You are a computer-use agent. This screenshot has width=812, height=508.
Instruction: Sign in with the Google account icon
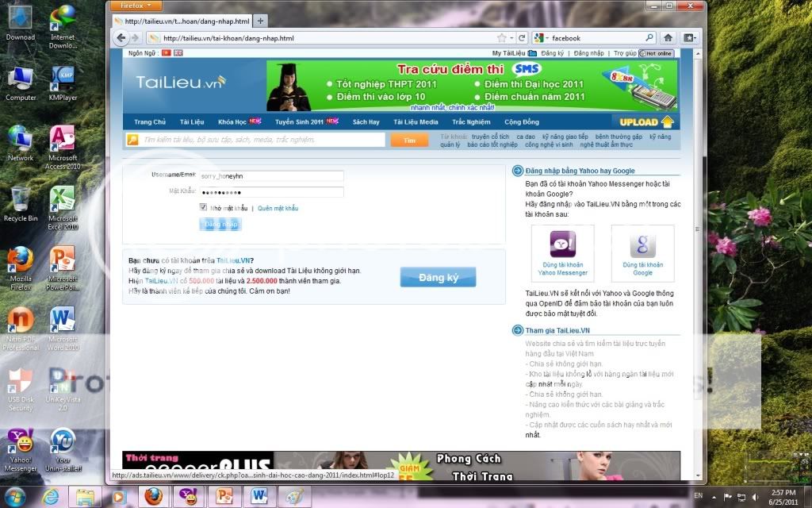(x=642, y=244)
